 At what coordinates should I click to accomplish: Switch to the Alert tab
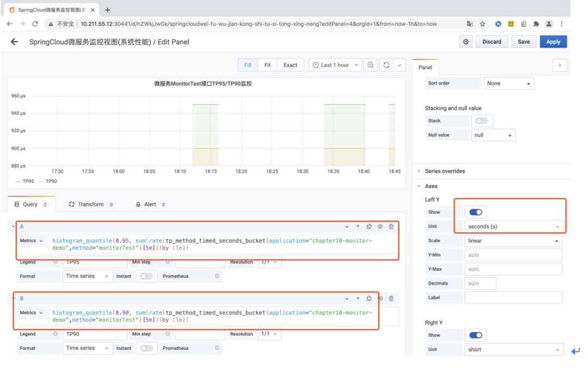point(150,204)
